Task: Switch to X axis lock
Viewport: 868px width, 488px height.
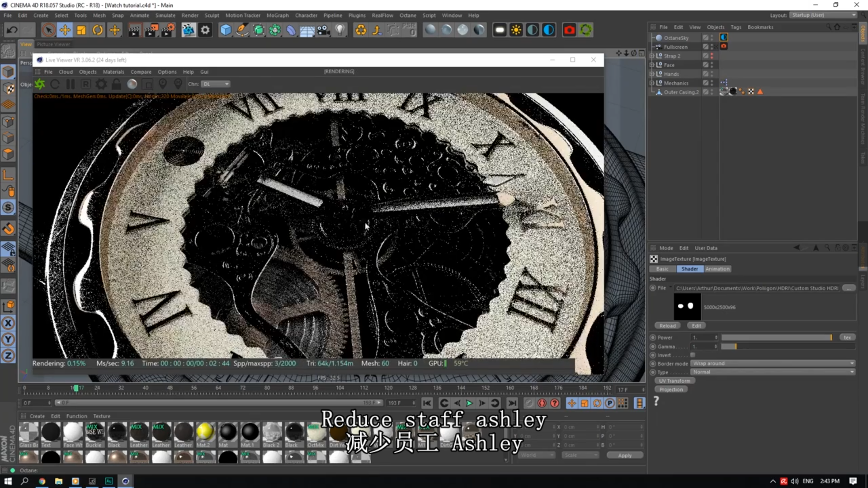Action: click(x=8, y=323)
